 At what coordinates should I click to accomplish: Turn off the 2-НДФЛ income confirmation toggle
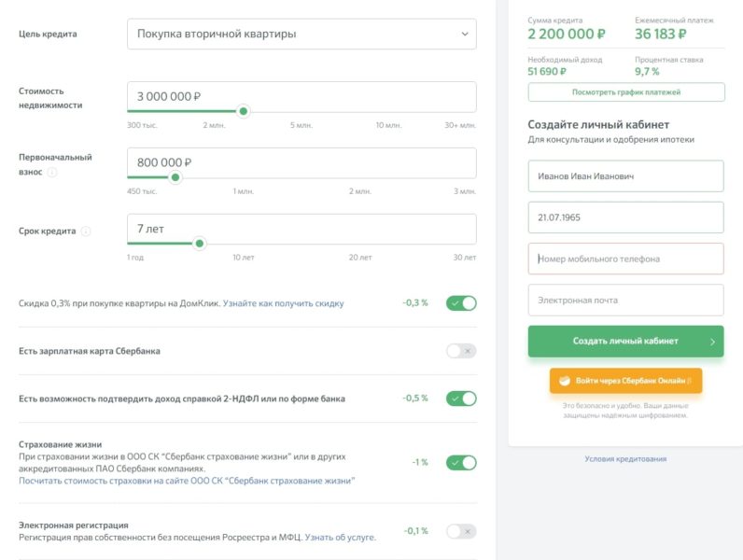coord(461,399)
